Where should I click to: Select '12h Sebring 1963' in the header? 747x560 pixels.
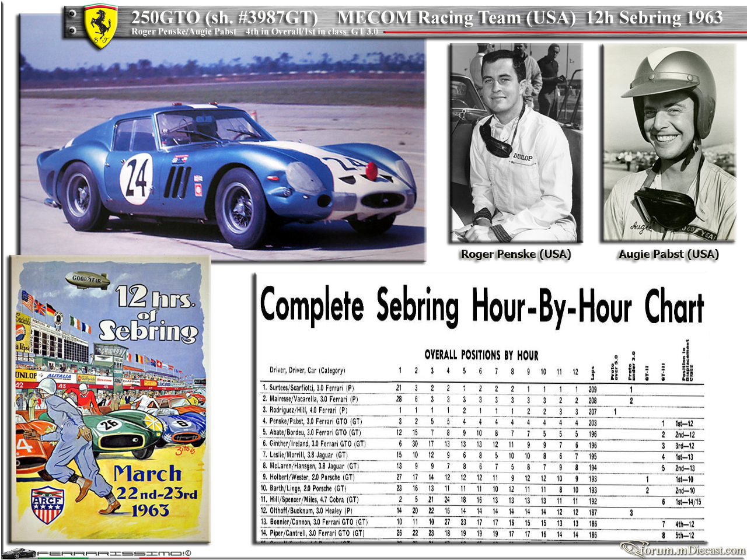coord(654,17)
